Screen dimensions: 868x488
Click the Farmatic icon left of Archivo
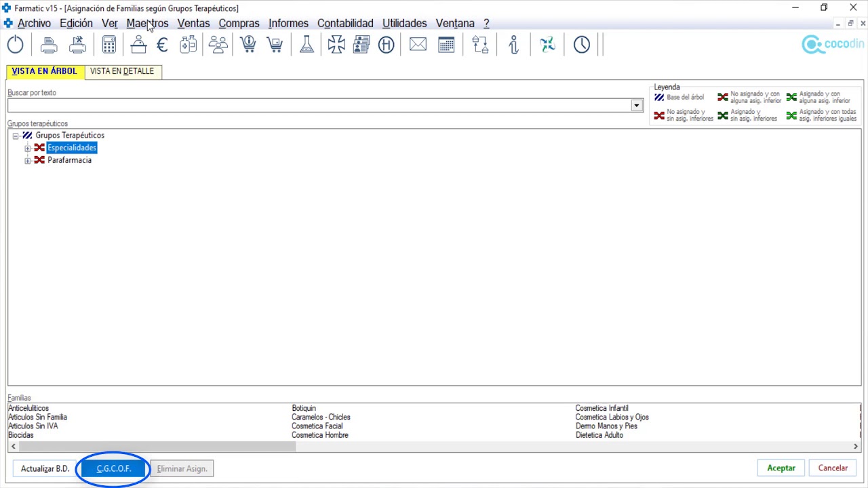click(8, 23)
